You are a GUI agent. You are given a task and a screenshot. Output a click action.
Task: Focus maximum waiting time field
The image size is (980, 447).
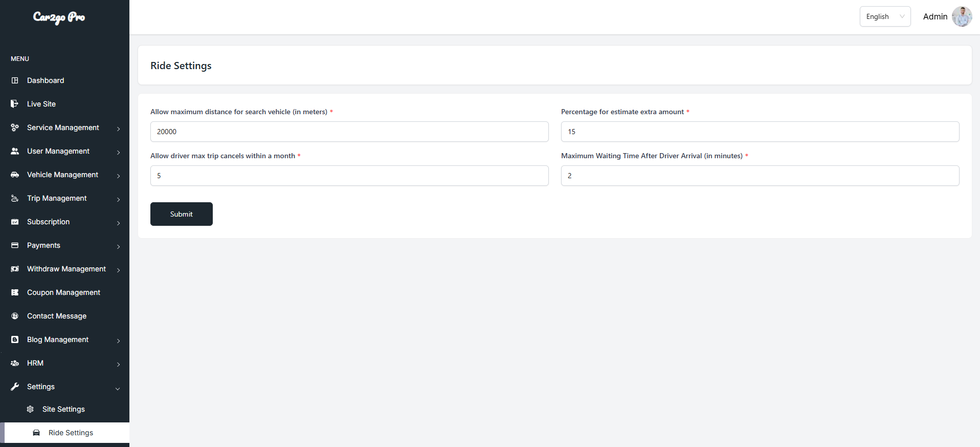pyautogui.click(x=760, y=176)
